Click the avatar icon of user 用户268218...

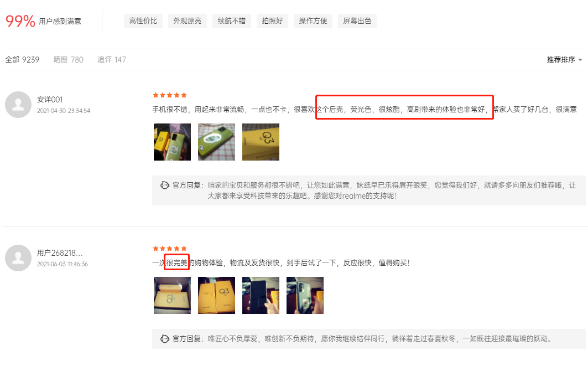18,258
